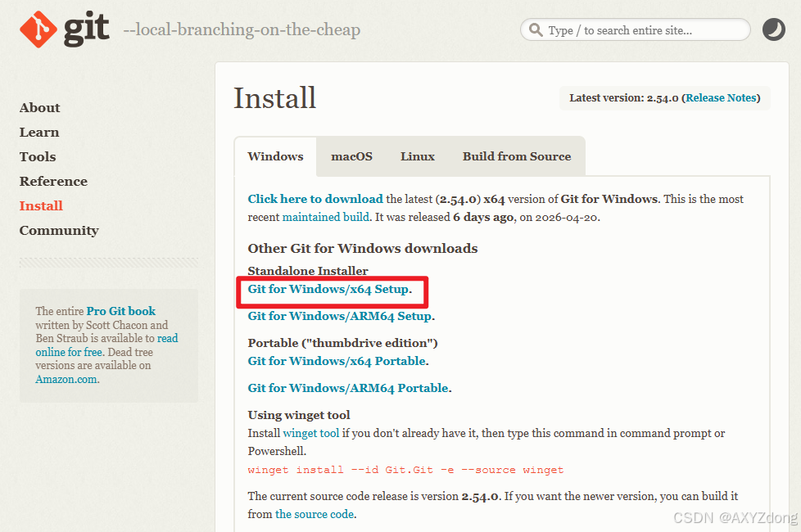
Task: Open the Learn section
Action: tap(39, 133)
